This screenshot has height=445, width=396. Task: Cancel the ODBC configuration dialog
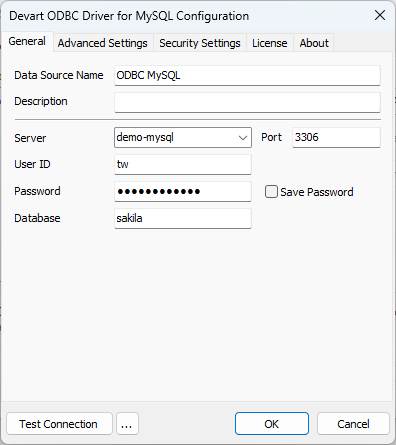click(353, 424)
